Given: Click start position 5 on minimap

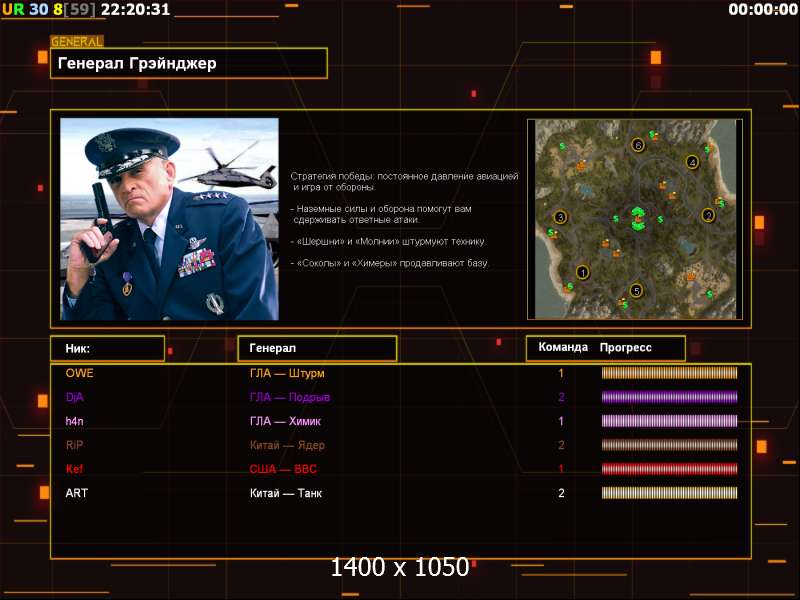Looking at the screenshot, I should tap(636, 291).
